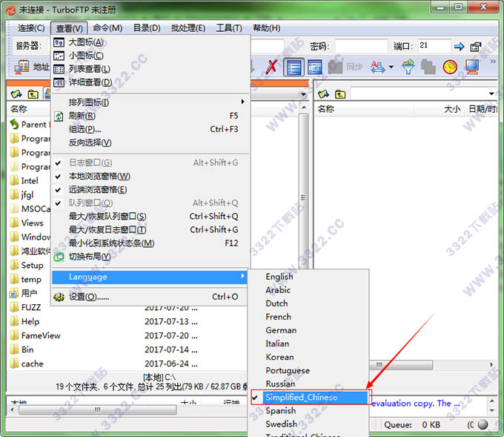Click the remote pane bookmark folder icon
504x437 pixels.
[323, 94]
